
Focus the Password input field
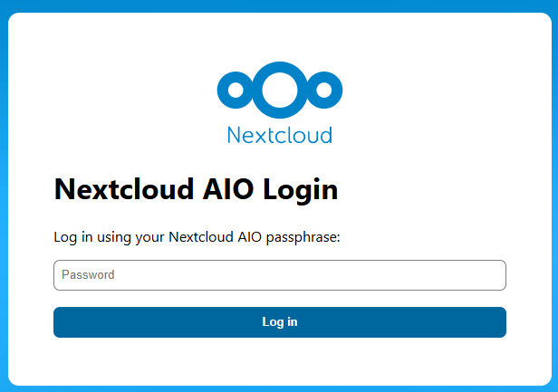click(x=279, y=275)
